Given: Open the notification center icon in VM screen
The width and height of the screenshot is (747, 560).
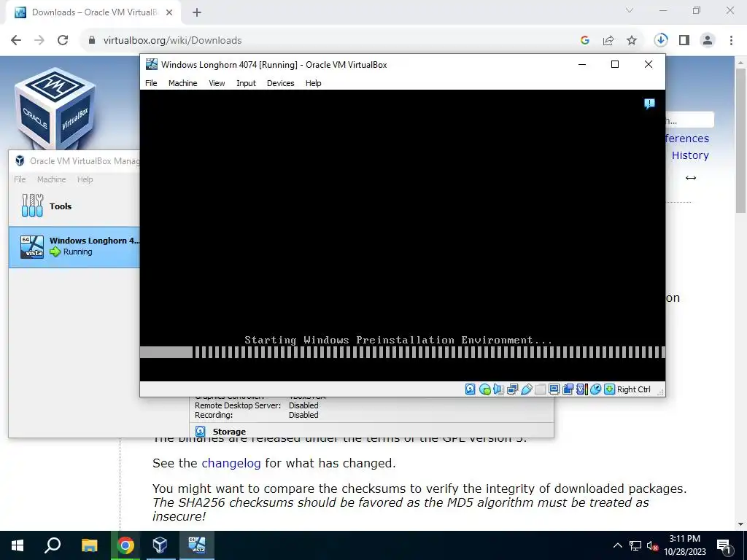Looking at the screenshot, I should coord(649,104).
